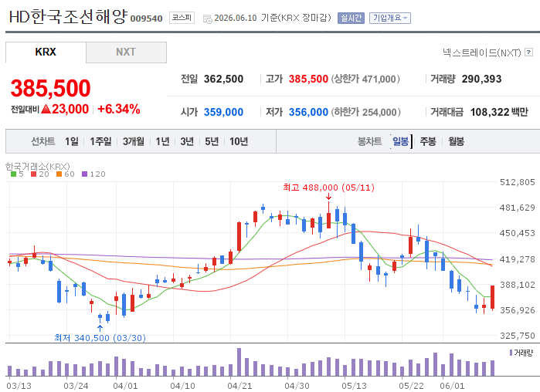This screenshot has width=540, height=392.
Task: Click the 코스피 market badge
Action: pyautogui.click(x=182, y=18)
